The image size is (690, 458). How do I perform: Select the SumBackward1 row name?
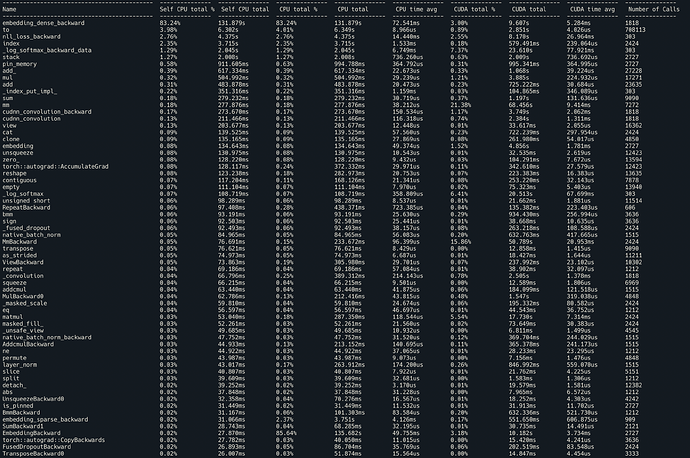tap(23, 426)
